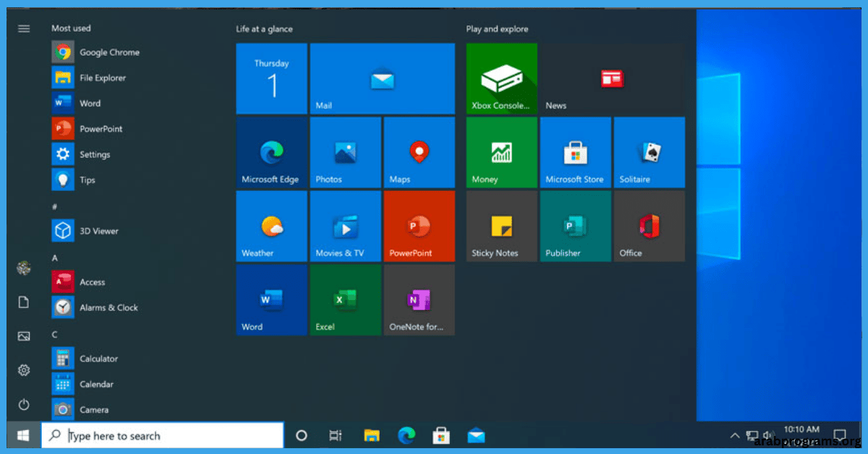The image size is (868, 454).
Task: Open the News tile
Action: [612, 78]
